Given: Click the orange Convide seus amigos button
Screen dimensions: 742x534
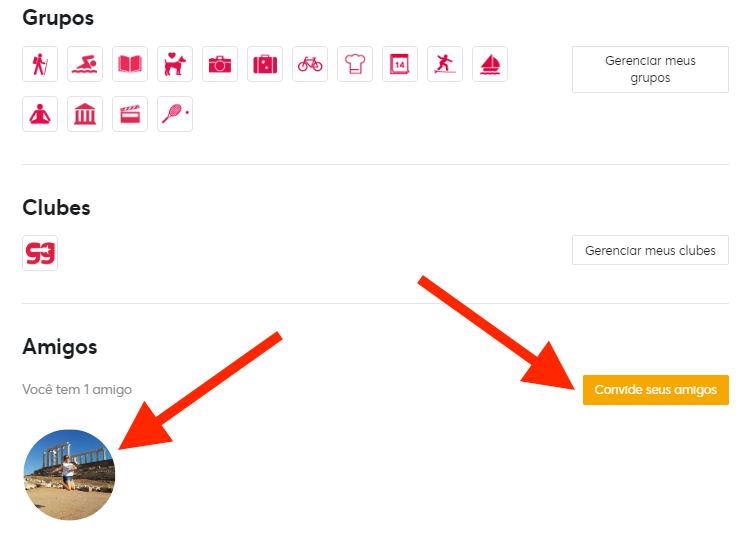Looking at the screenshot, I should tap(655, 390).
